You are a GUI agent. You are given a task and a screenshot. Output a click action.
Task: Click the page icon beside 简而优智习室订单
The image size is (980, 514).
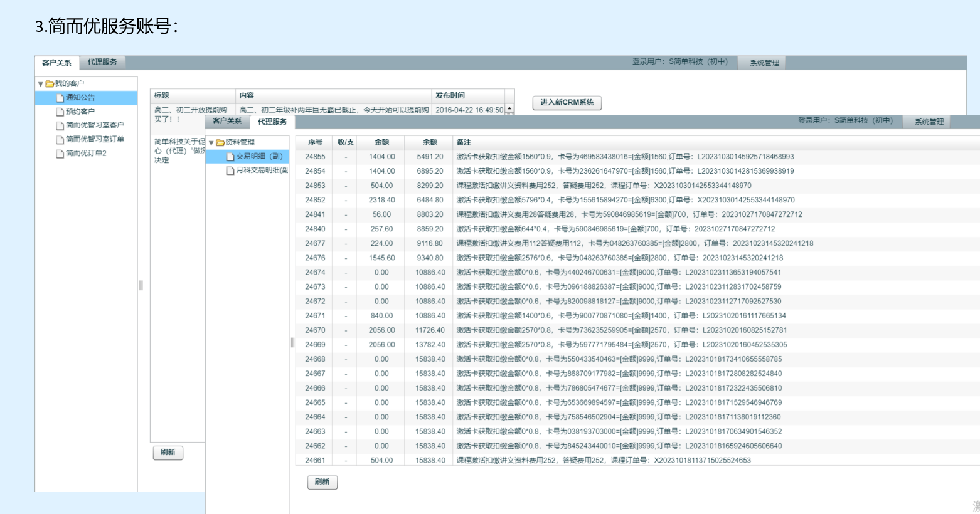(x=60, y=139)
